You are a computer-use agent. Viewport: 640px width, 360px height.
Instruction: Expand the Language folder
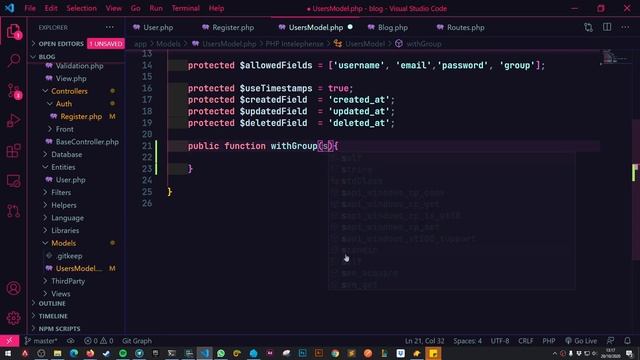(67, 218)
